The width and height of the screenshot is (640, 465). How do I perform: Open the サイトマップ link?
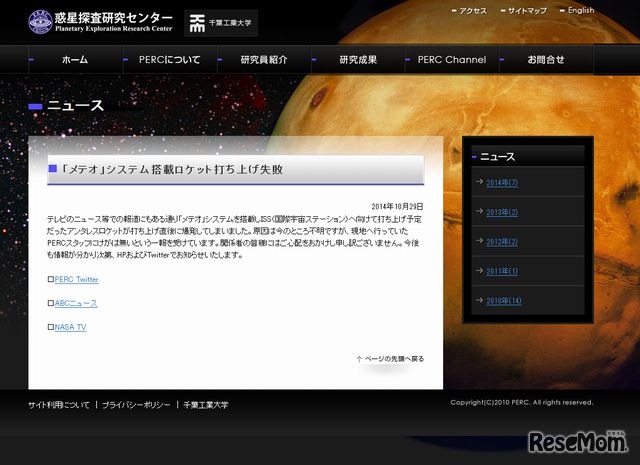[x=527, y=11]
